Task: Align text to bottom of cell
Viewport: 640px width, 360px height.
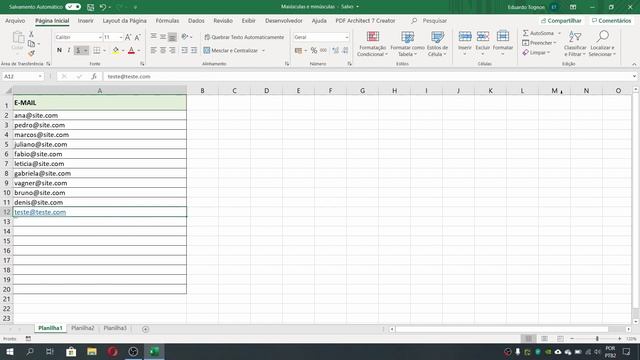Action: (172, 37)
